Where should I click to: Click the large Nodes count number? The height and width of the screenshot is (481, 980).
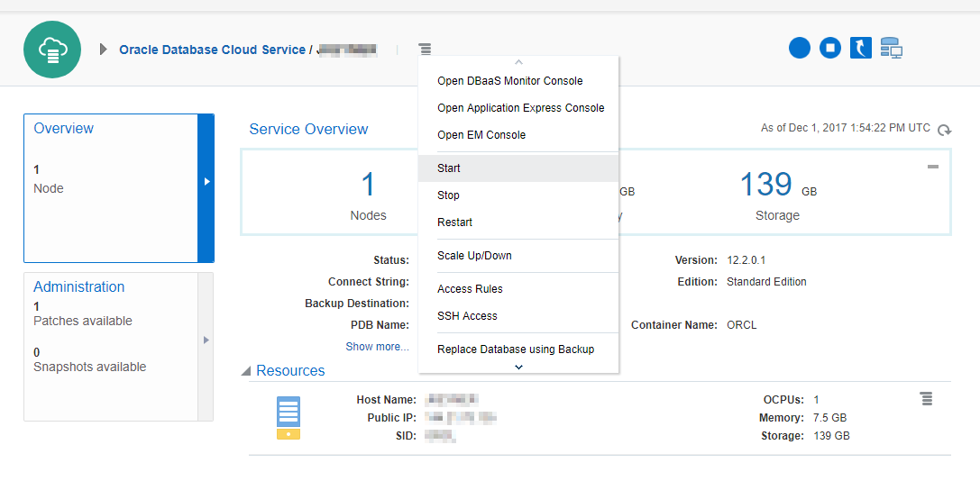point(369,185)
